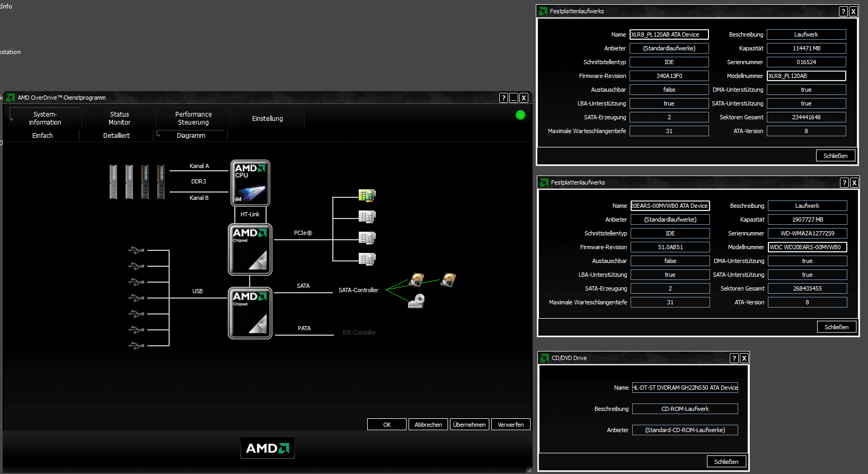
Task: Click the 340A13F0 Firmware-Revision value
Action: (669, 76)
